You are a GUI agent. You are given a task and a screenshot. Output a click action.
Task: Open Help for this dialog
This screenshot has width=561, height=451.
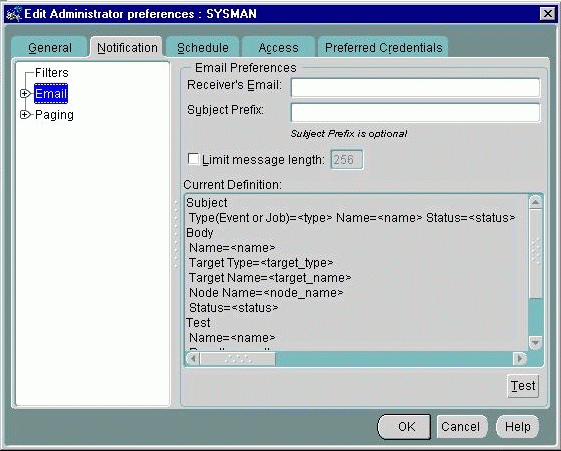(x=517, y=427)
